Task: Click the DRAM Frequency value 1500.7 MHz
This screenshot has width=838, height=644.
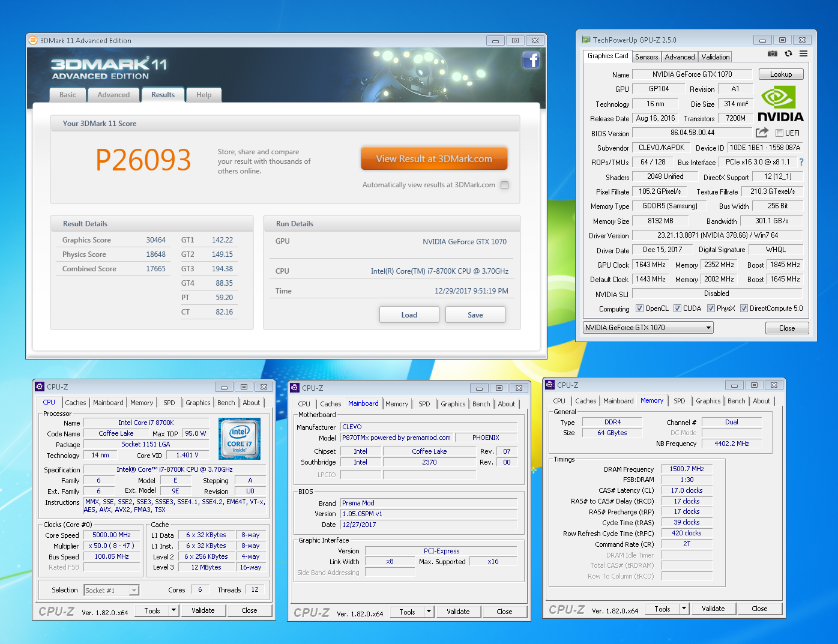Action: pos(687,469)
